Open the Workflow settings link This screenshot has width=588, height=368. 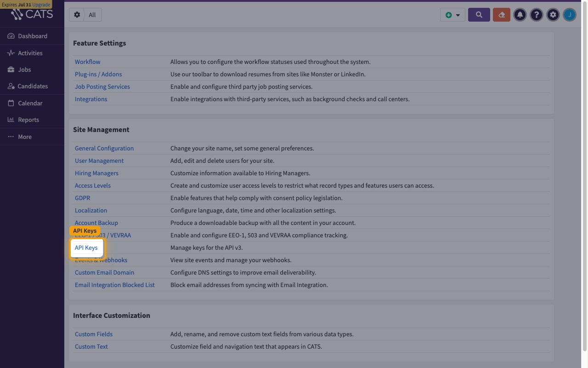88,62
